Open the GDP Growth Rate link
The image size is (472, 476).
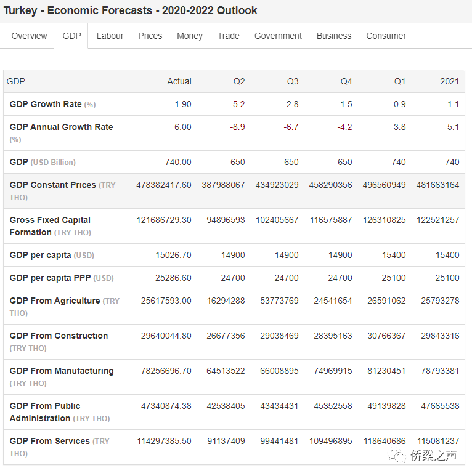click(46, 104)
